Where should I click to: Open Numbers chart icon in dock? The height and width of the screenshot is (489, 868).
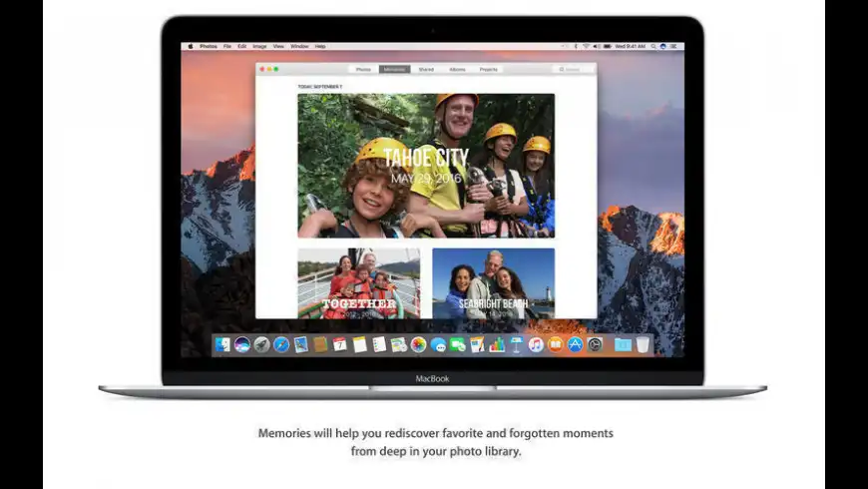497,344
